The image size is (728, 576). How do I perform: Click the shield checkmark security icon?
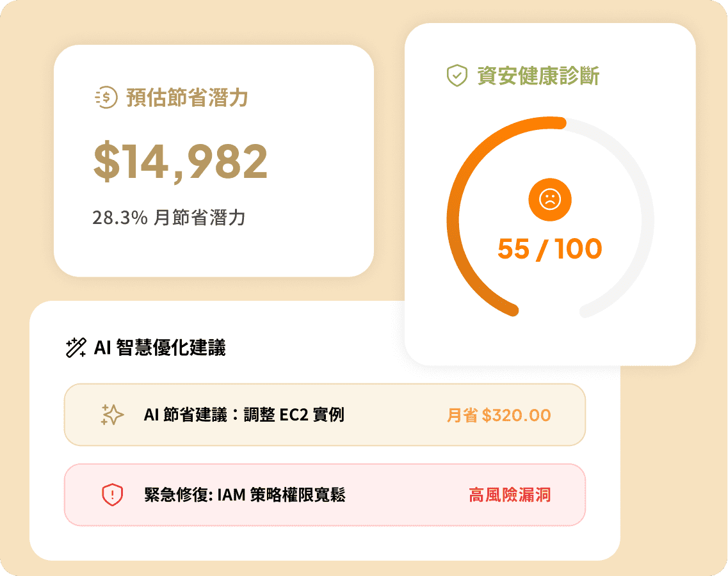pos(457,75)
